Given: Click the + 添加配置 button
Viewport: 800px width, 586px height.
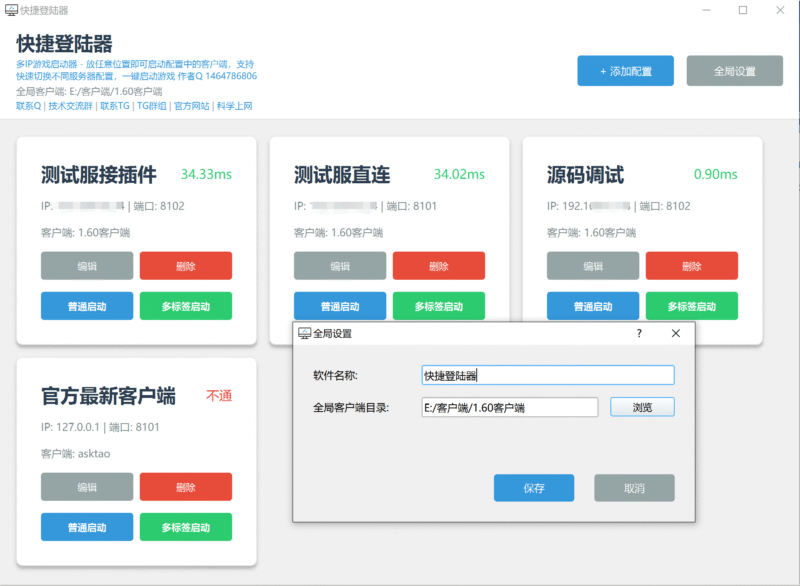Looking at the screenshot, I should [x=625, y=71].
